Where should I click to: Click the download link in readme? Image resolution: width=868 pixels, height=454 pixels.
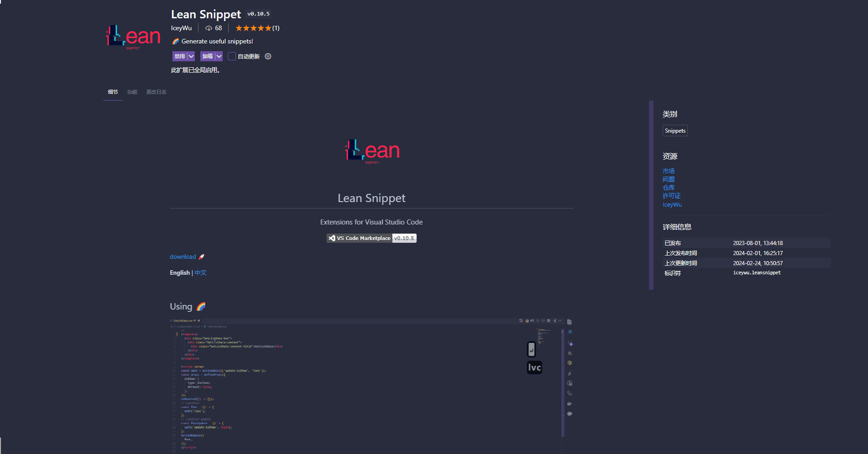(x=183, y=257)
